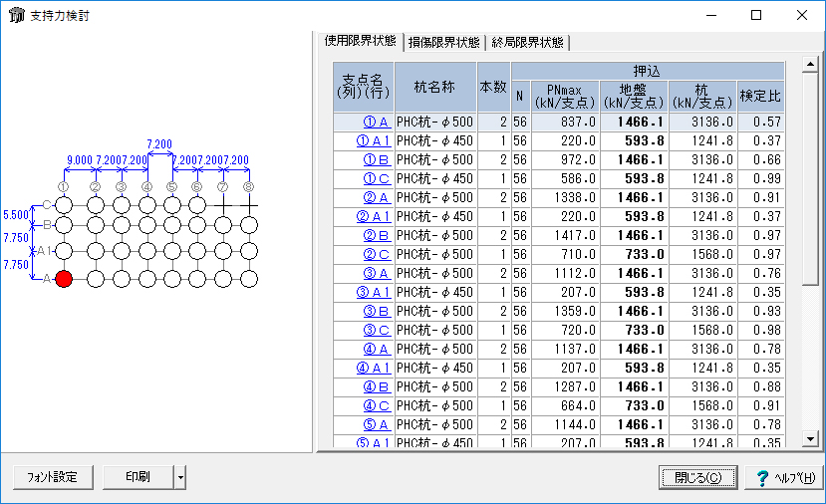The image size is (826, 504).
Task: Click the table scrollbar down arrow
Action: click(810, 438)
